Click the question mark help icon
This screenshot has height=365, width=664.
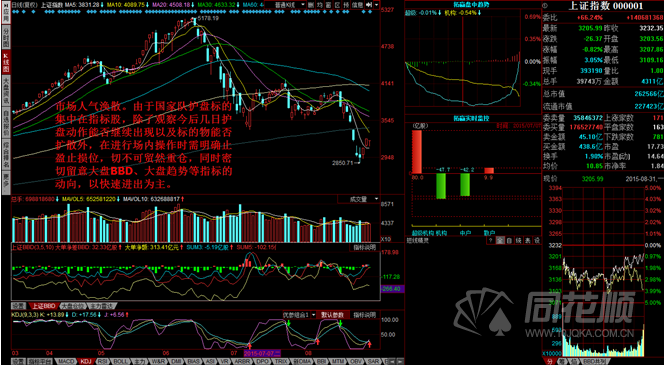click(x=491, y=240)
